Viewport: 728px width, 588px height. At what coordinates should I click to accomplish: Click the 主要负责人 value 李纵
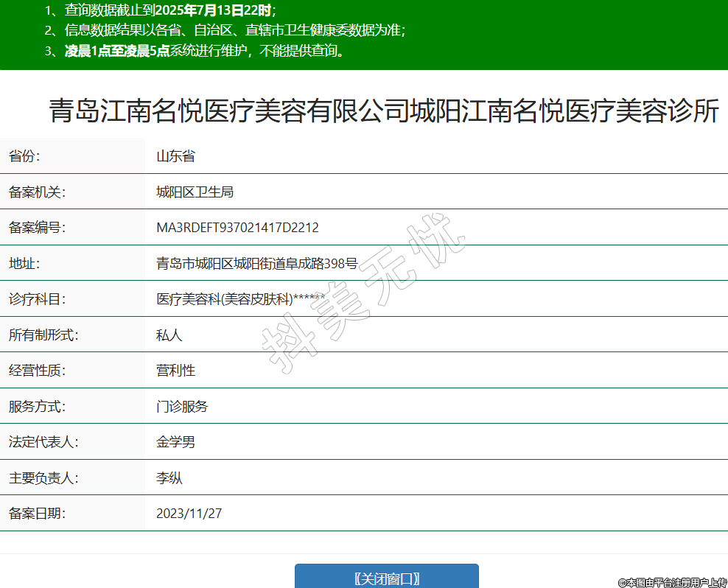tap(169, 478)
